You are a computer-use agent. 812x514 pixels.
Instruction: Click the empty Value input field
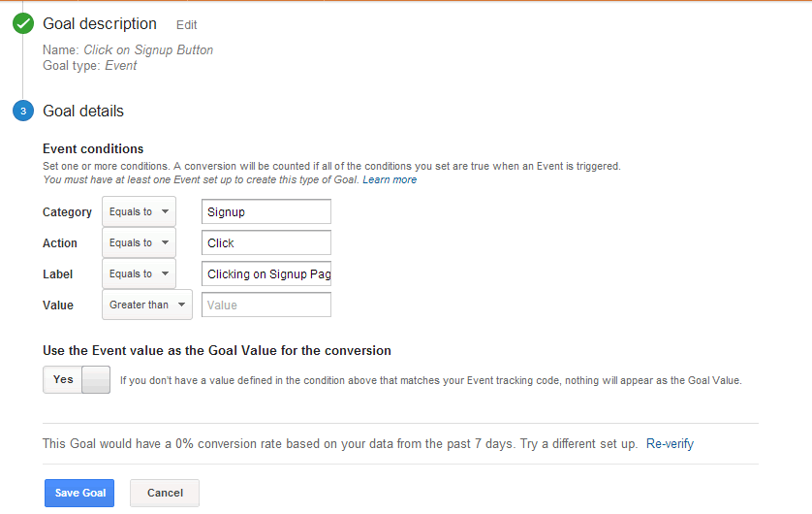point(266,305)
